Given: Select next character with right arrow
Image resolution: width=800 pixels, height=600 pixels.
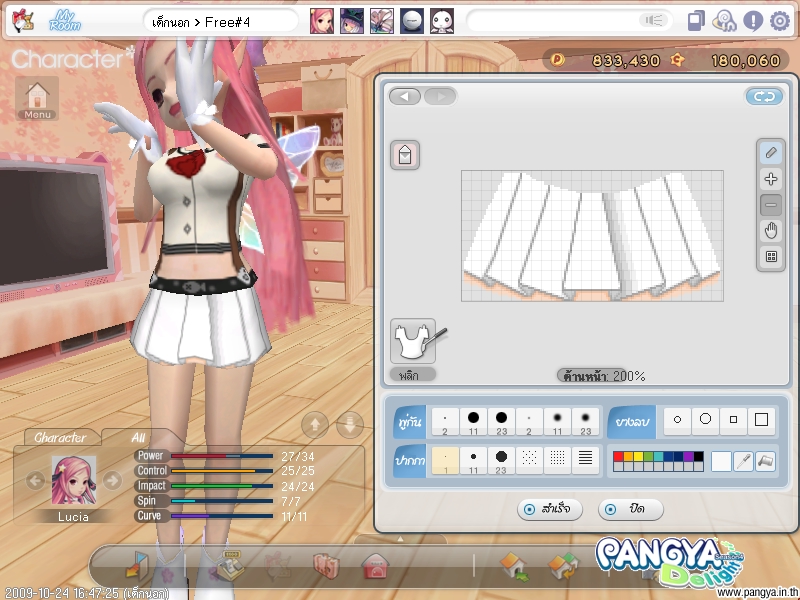Looking at the screenshot, I should pos(112,480).
